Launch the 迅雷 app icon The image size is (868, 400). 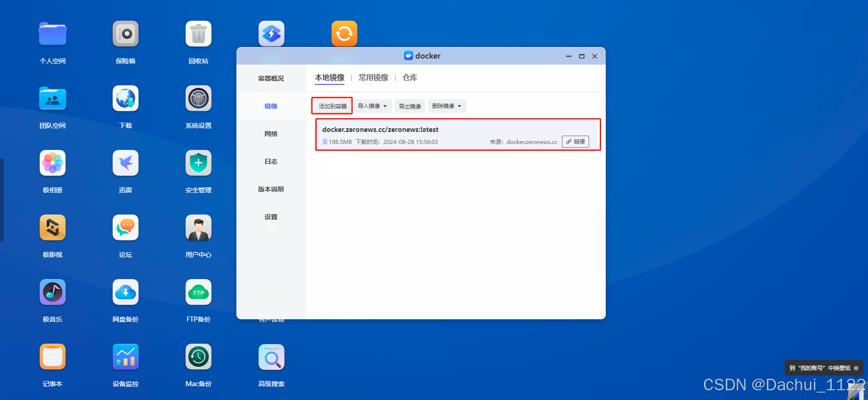click(x=126, y=163)
